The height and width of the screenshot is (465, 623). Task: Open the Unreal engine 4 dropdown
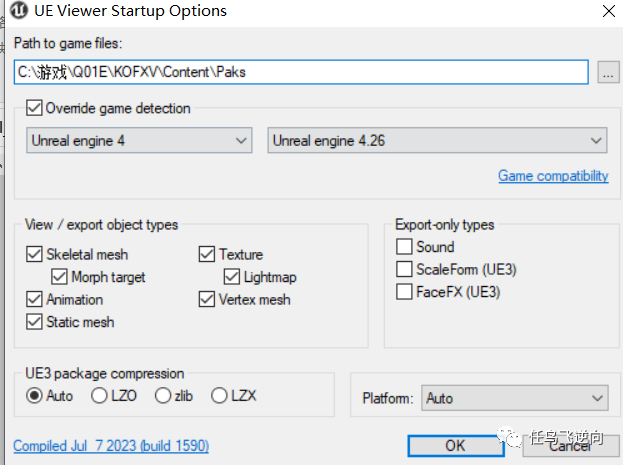pyautogui.click(x=139, y=140)
